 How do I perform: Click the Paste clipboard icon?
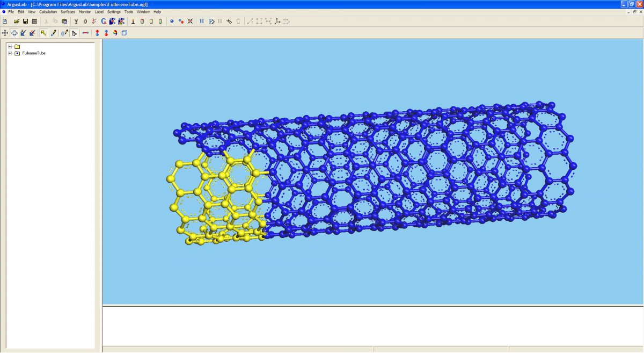(x=64, y=21)
